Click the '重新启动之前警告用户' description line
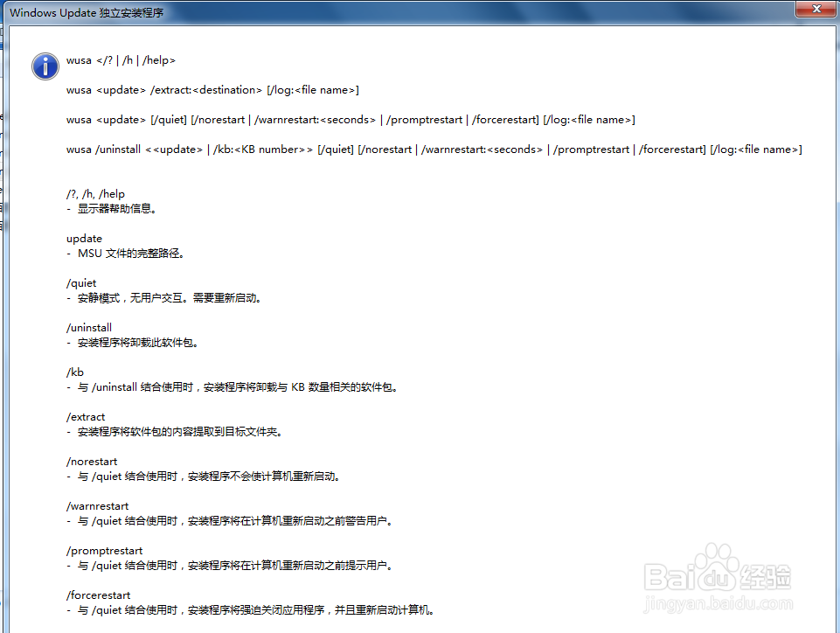This screenshot has width=840, height=633. point(230,520)
